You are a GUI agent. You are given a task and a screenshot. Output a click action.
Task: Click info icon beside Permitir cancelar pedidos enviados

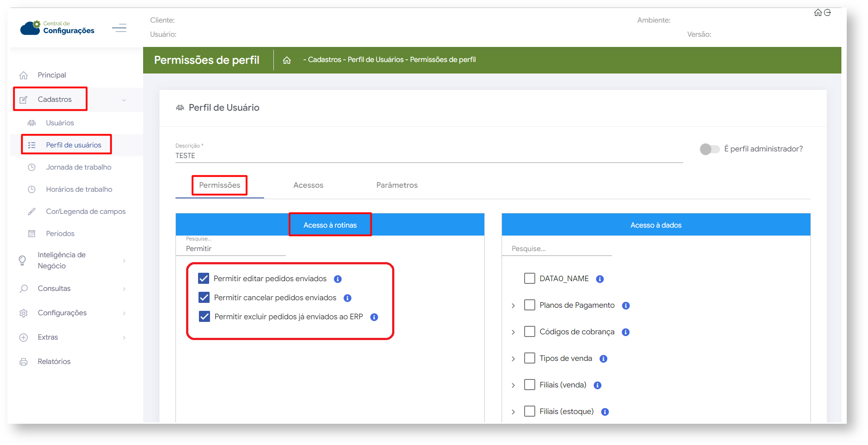point(347,298)
